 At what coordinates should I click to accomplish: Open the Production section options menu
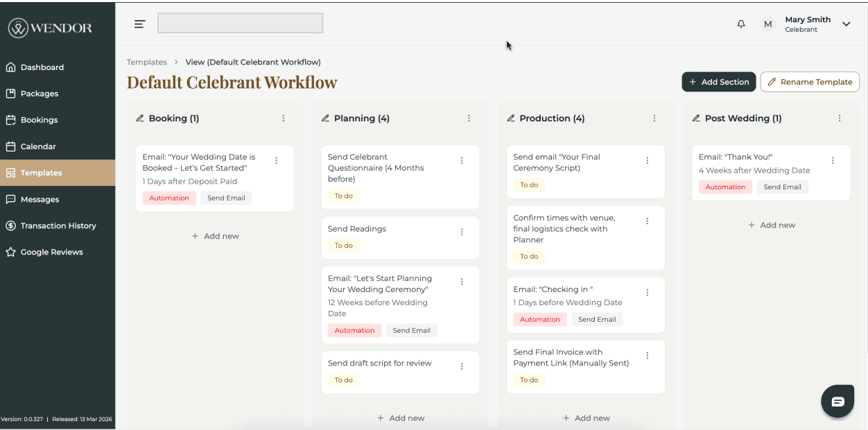pyautogui.click(x=654, y=118)
